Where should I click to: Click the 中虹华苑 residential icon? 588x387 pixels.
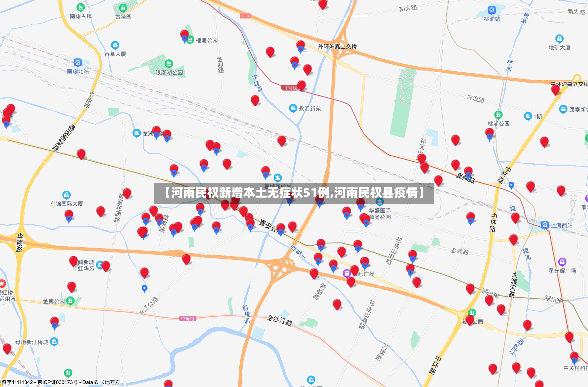[99, 265]
